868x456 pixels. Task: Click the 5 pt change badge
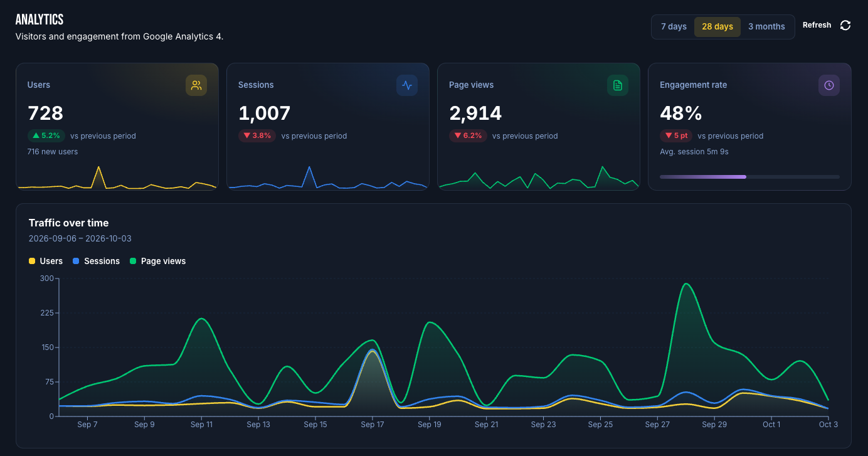[x=676, y=135]
